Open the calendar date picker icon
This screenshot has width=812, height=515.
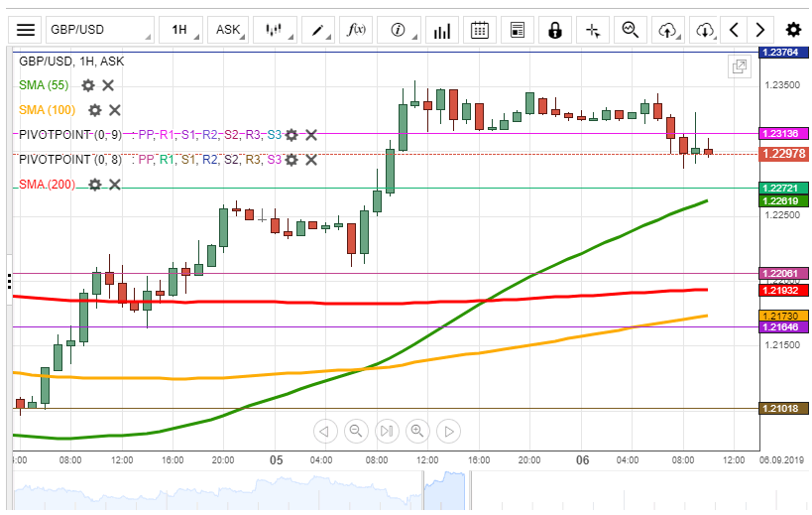click(479, 30)
